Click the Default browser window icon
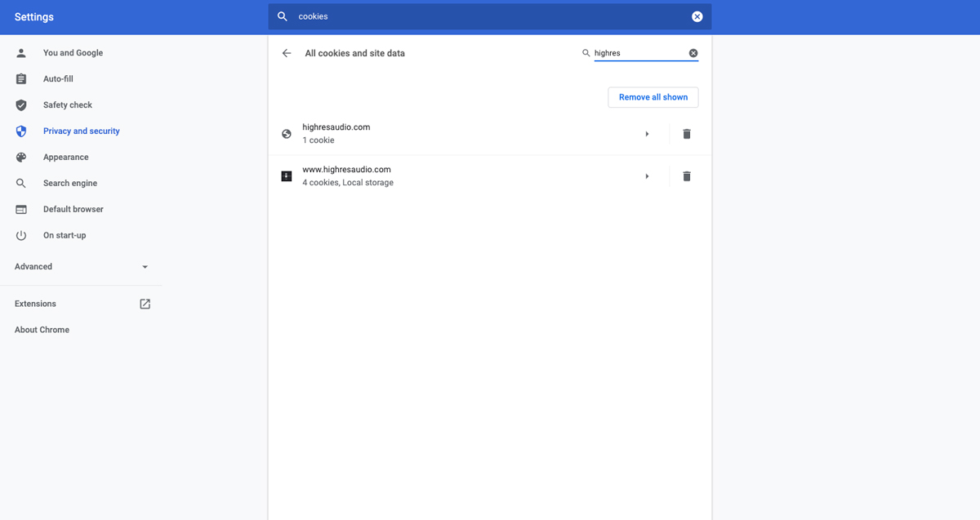The image size is (980, 520). point(21,210)
